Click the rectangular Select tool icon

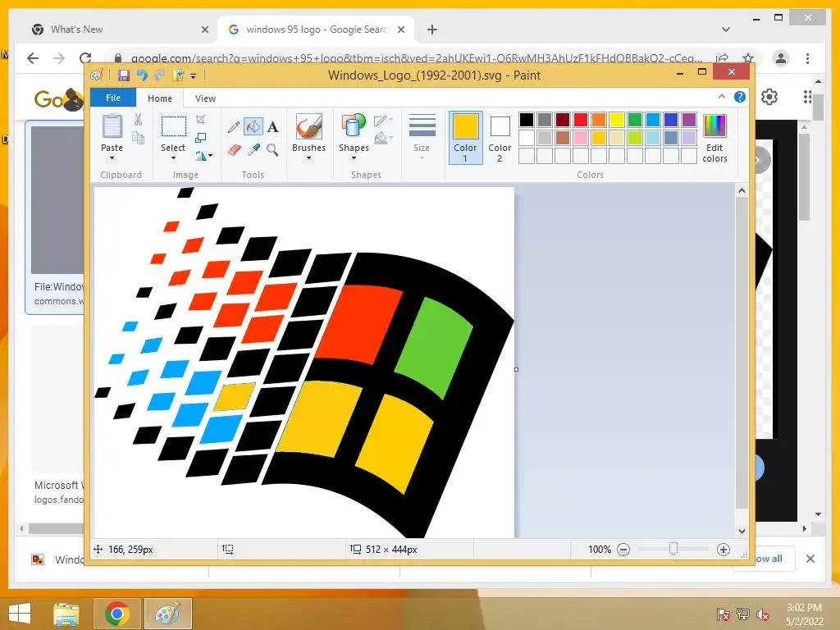tap(174, 127)
